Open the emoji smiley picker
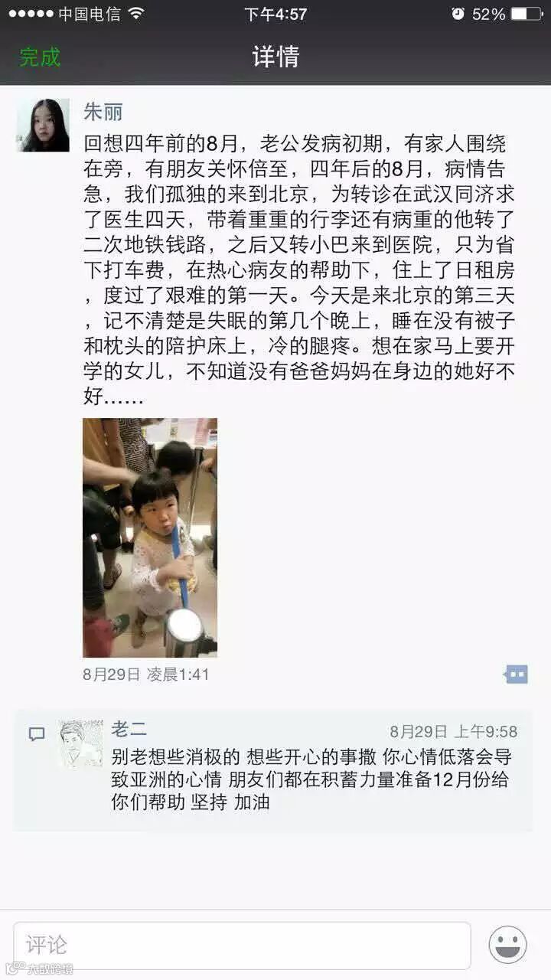This screenshot has width=551, height=980. 508,945
